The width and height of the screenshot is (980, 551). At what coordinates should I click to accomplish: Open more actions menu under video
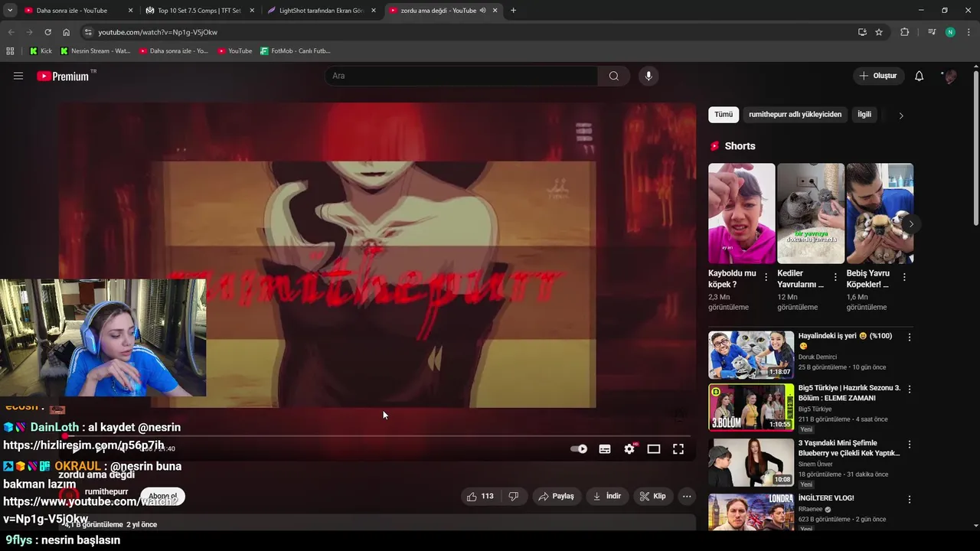687,496
